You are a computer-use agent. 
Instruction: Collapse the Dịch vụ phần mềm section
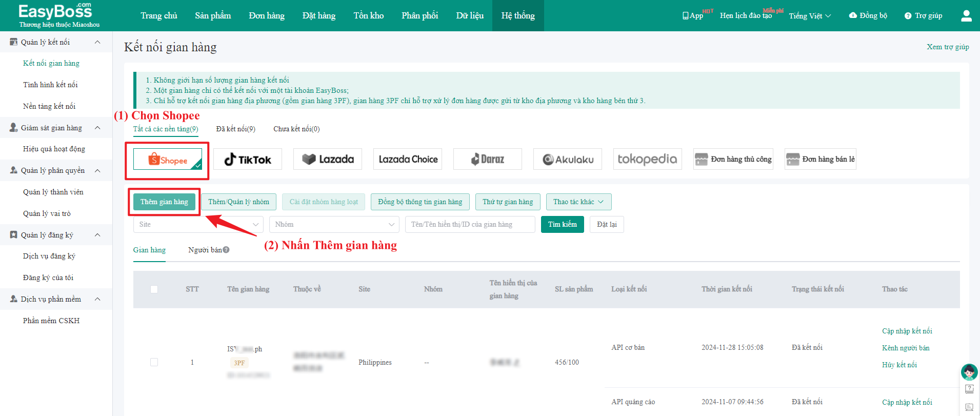[x=97, y=299]
